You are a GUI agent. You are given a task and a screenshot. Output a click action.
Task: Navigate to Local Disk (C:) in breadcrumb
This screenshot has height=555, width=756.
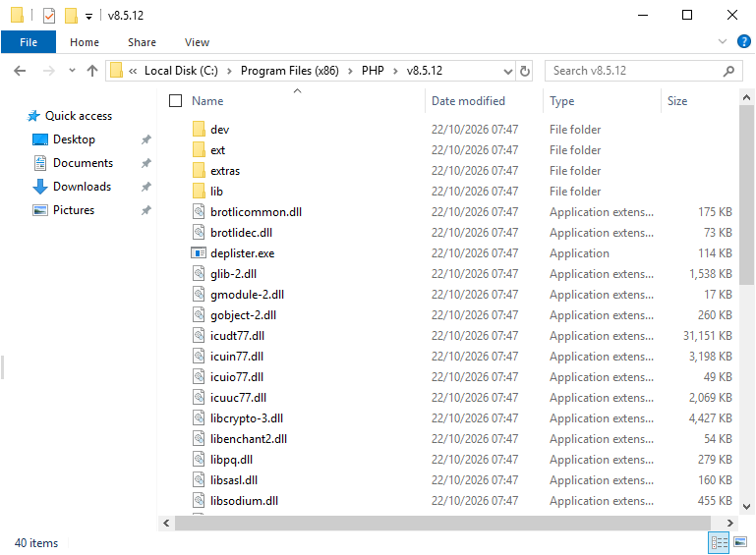(181, 71)
